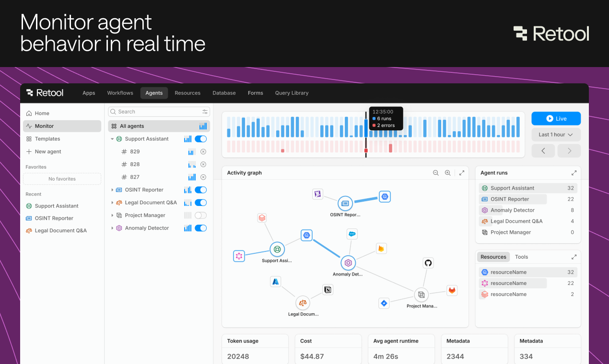This screenshot has width=609, height=364.
Task: Zoom in the Activity graph
Action: pos(448,173)
